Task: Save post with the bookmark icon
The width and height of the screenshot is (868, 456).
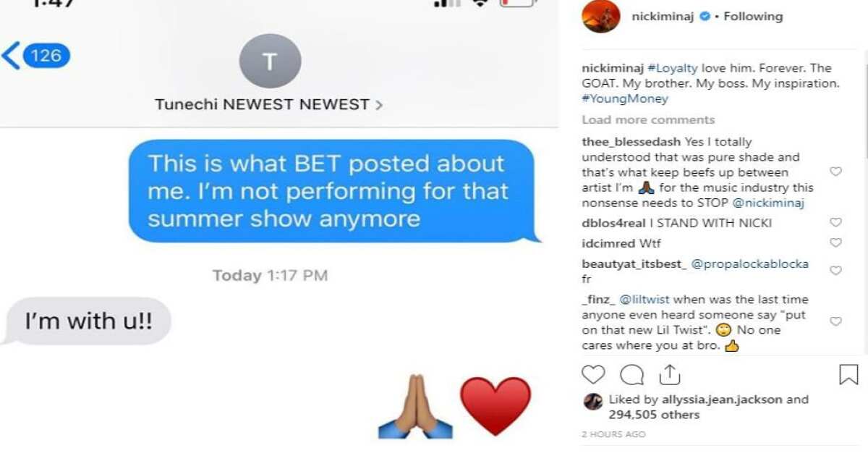Action: point(848,374)
